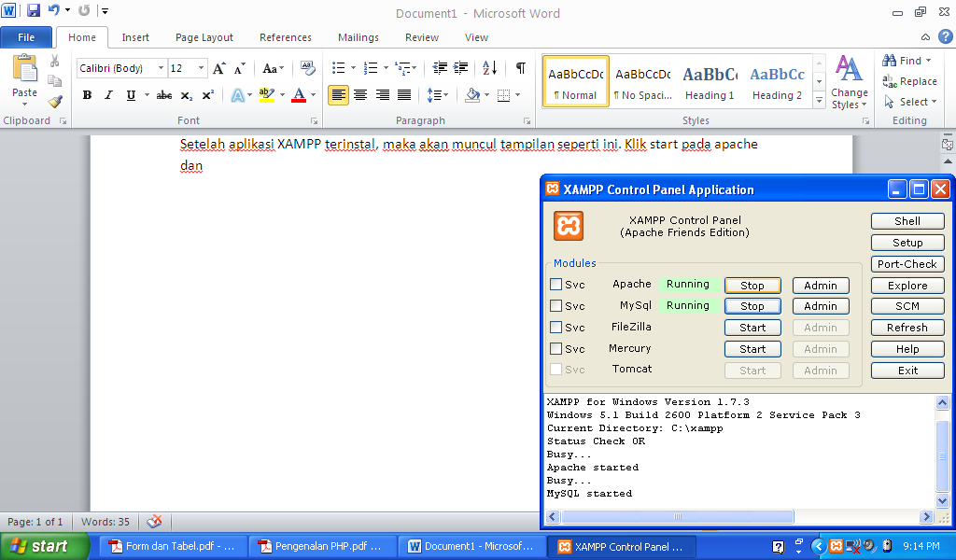Image resolution: width=956 pixels, height=560 pixels.
Task: Center-align the paragraph text
Action: tap(360, 95)
